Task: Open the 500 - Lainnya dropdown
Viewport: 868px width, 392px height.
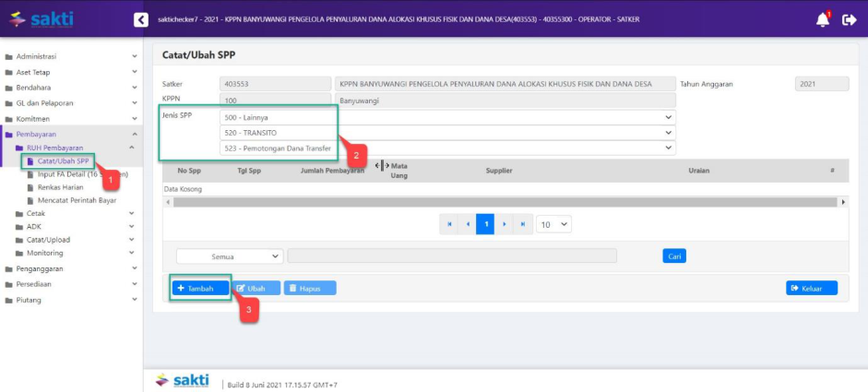Action: point(447,118)
